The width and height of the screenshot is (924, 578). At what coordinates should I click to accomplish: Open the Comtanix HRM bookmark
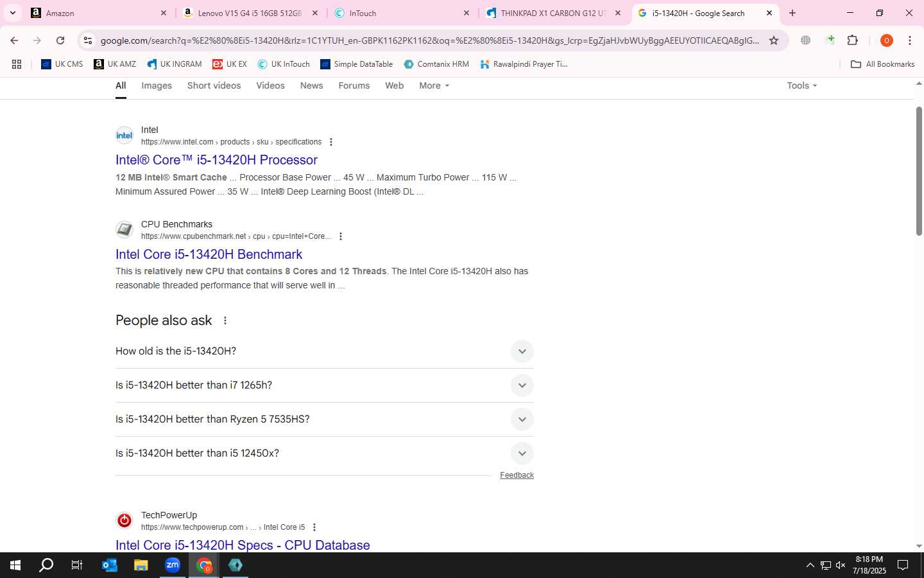coord(436,64)
